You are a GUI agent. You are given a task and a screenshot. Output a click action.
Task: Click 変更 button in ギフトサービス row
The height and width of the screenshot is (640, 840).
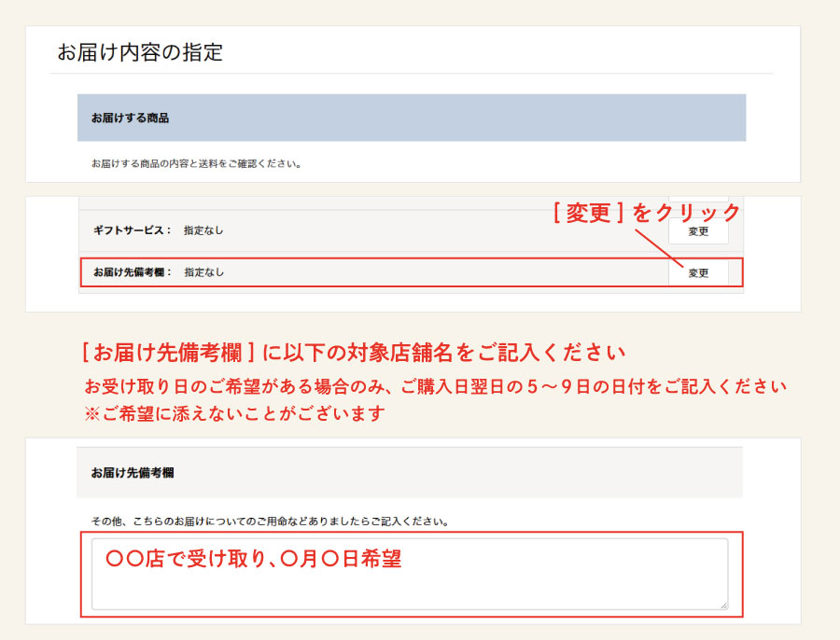pos(698,231)
